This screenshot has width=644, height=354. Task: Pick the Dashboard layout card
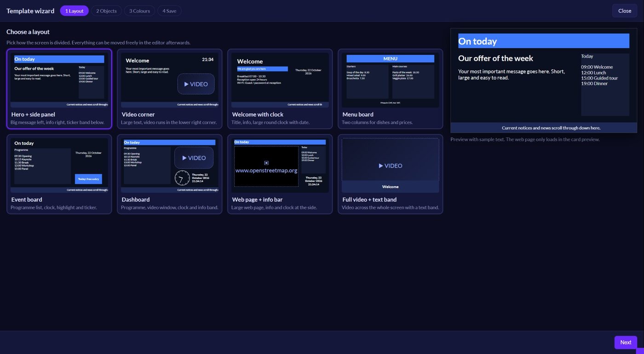point(170,174)
